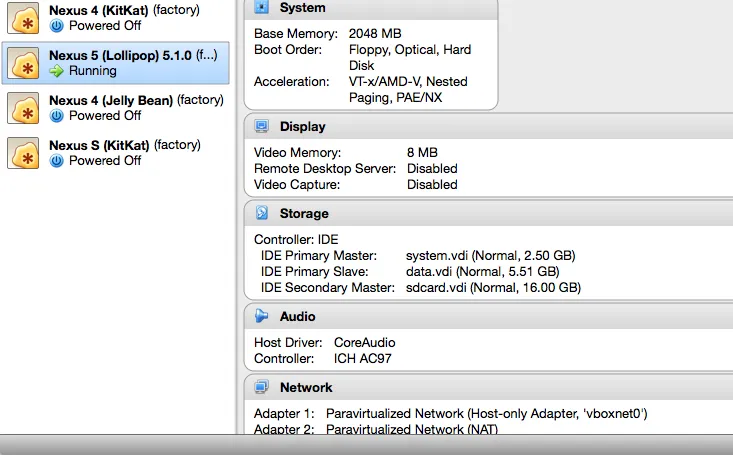Click the Powered Off icon under Nexus S
This screenshot has height=455, width=733.
(x=57, y=161)
